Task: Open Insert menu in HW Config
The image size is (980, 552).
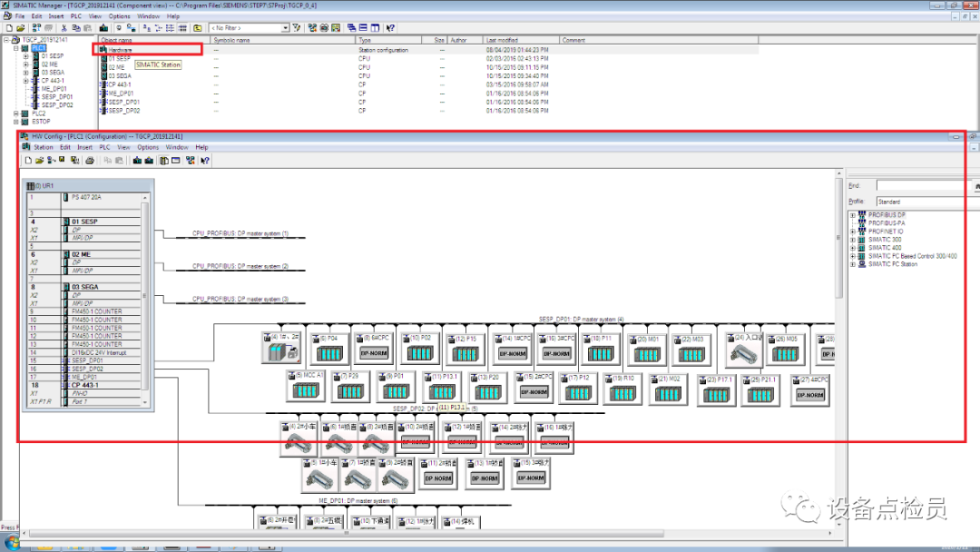Action: coord(84,148)
